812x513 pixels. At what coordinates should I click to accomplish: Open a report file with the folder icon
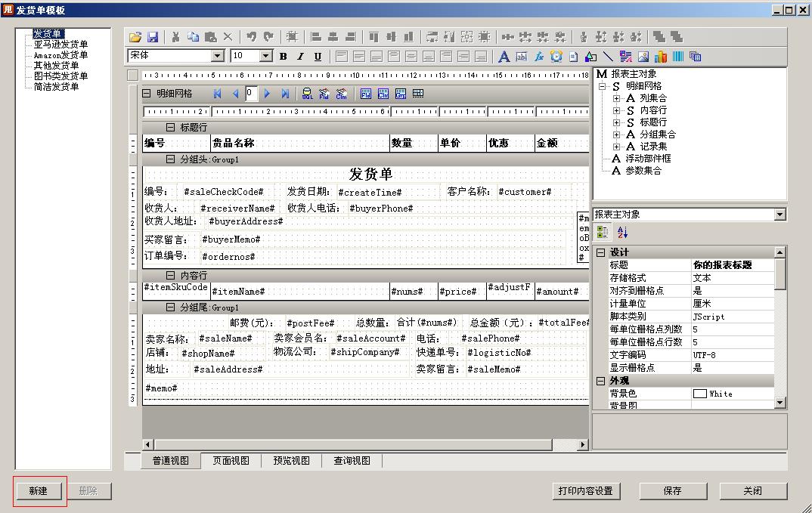tap(135, 37)
